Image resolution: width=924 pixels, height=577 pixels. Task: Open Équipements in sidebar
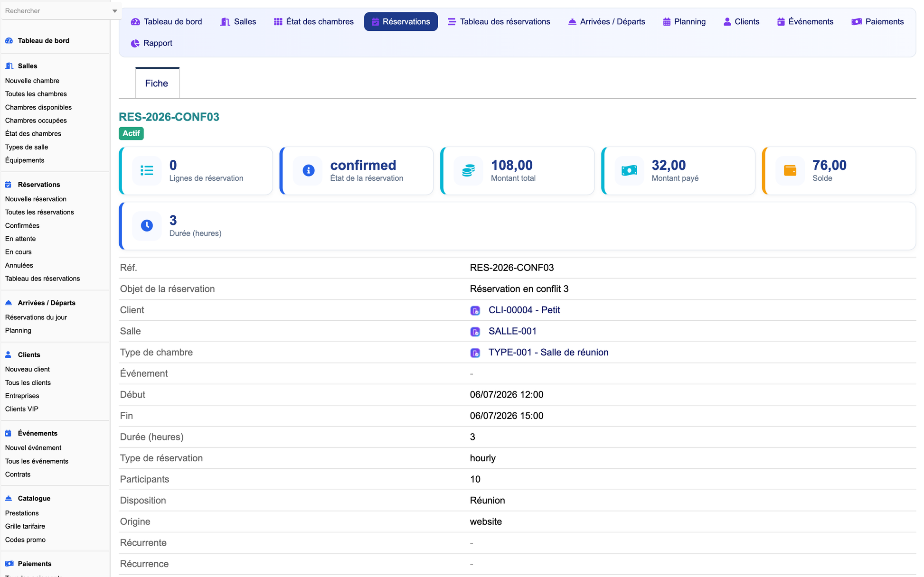pyautogui.click(x=25, y=160)
